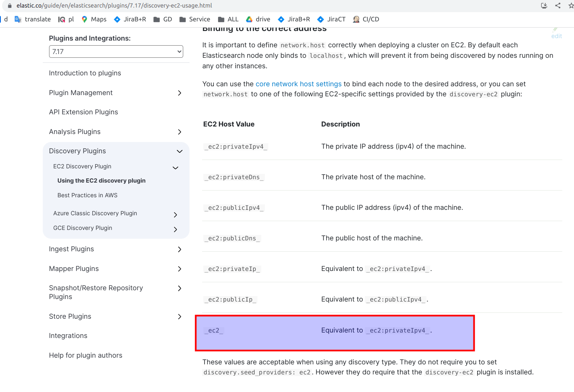Open the CI/CD bookmark with avatar icon
This screenshot has height=392, width=574.
point(366,19)
